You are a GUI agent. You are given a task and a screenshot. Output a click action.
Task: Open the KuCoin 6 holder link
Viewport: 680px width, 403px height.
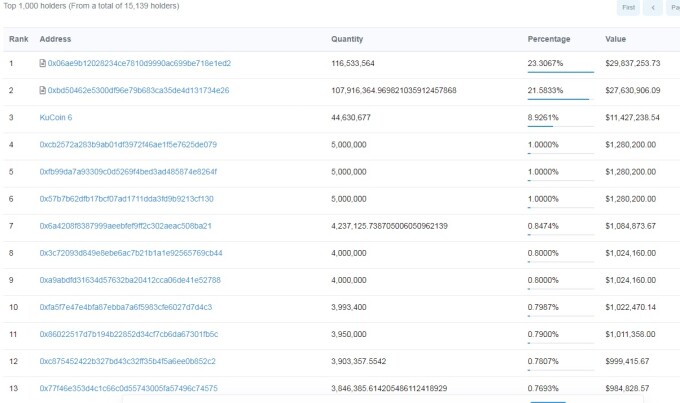pos(56,118)
